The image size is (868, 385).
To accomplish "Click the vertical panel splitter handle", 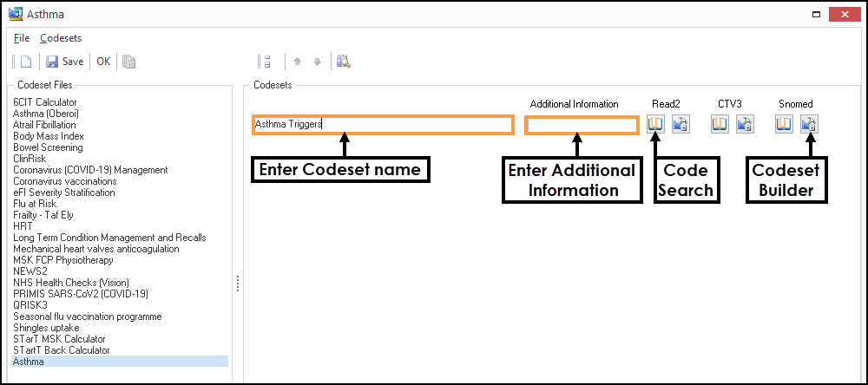I will pyautogui.click(x=237, y=284).
